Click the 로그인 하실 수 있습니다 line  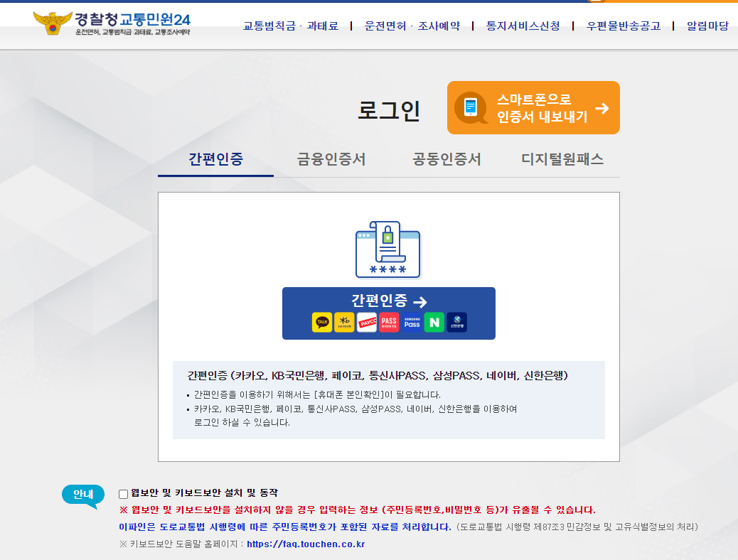[242, 423]
